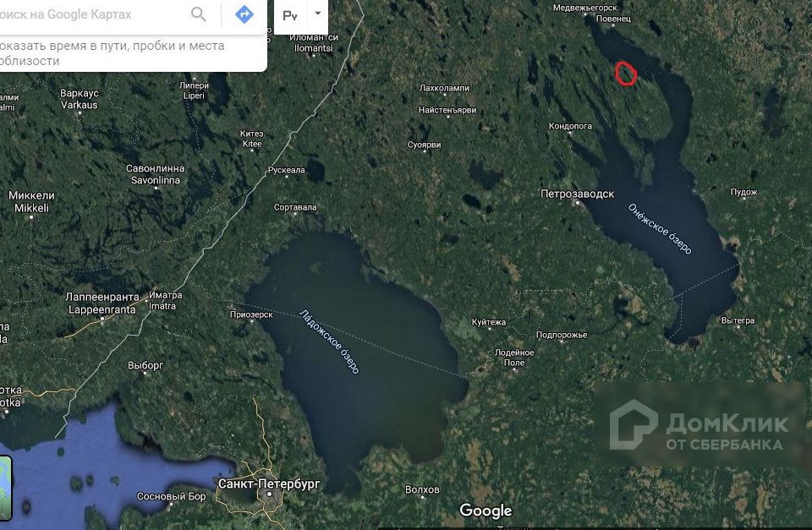Select the Lappeenranta city label
Screen dimensions: 812x530
pyautogui.click(x=102, y=310)
